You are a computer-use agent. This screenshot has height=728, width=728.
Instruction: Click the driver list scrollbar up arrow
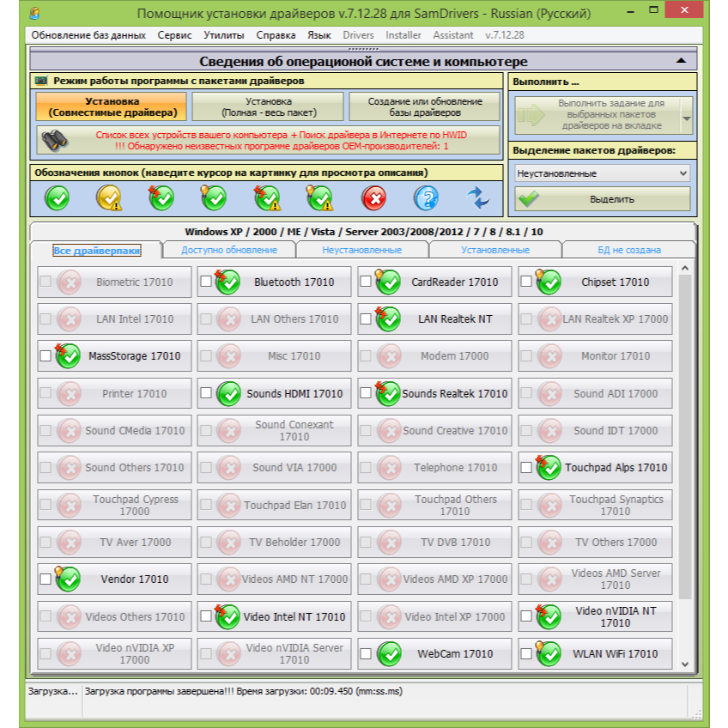[x=685, y=269]
